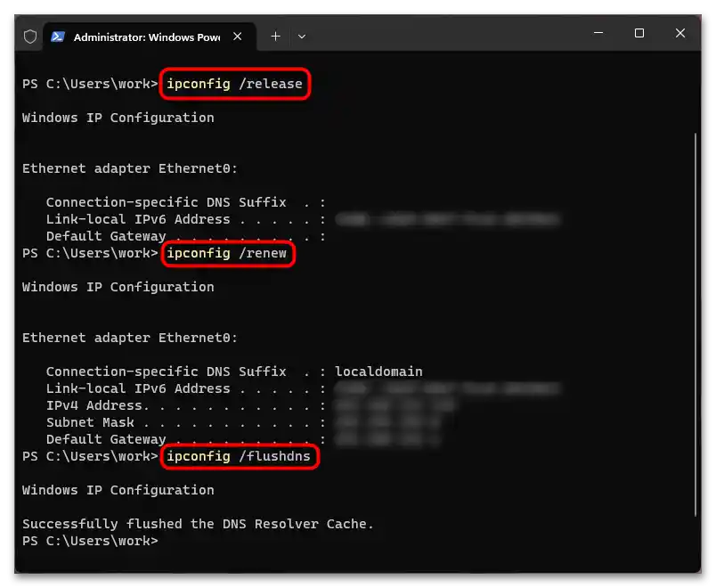The height and width of the screenshot is (588, 716).
Task: Open the tab list chevron dropdown
Action: pyautogui.click(x=301, y=37)
